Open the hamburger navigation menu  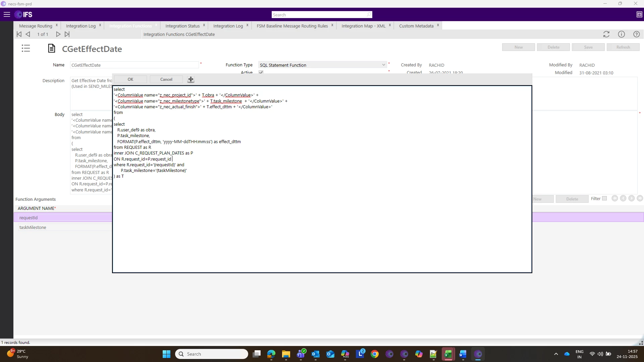[7, 14]
